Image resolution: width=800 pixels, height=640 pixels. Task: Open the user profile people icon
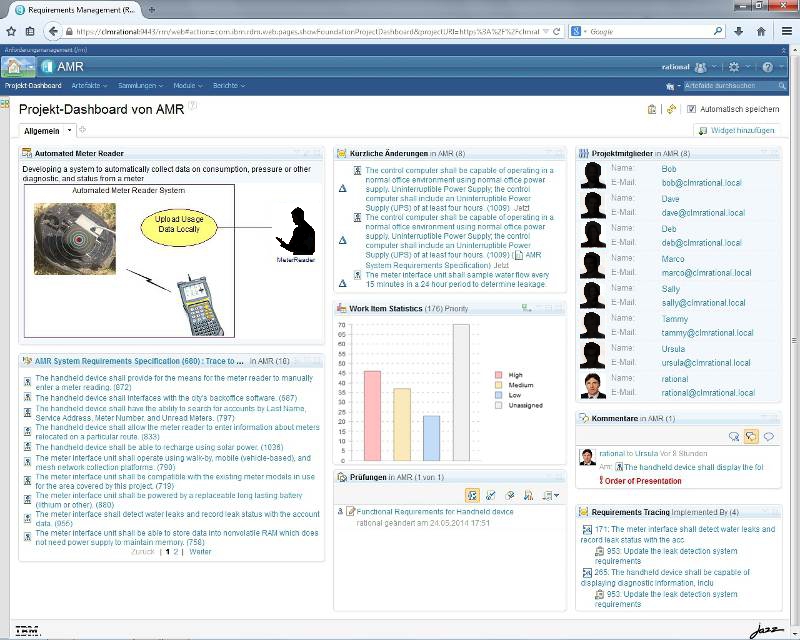[701, 67]
